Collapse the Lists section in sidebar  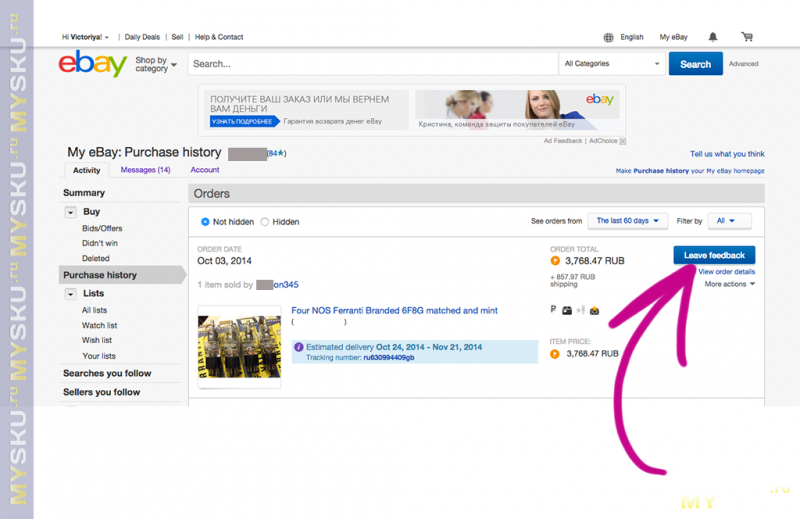pyautogui.click(x=70, y=294)
